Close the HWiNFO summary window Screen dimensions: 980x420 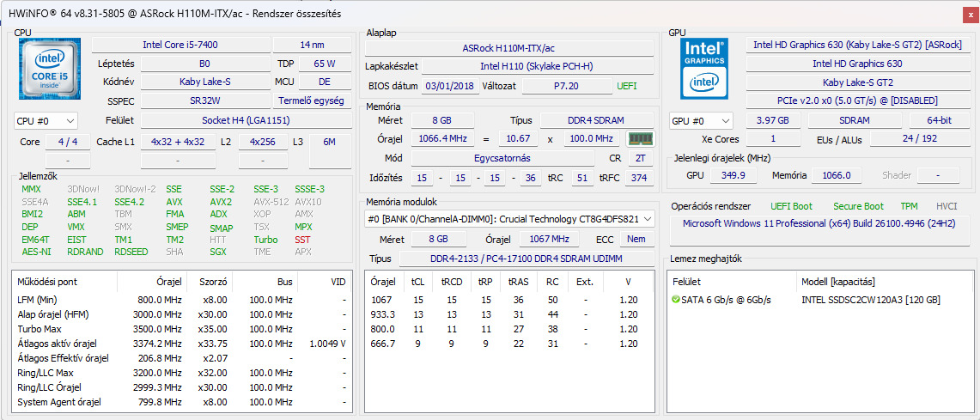[969, 13]
